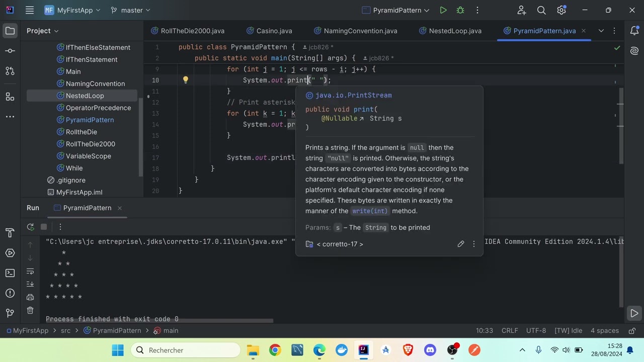Open More Actions next to Debug
The width and height of the screenshot is (644, 362).
click(477, 10)
